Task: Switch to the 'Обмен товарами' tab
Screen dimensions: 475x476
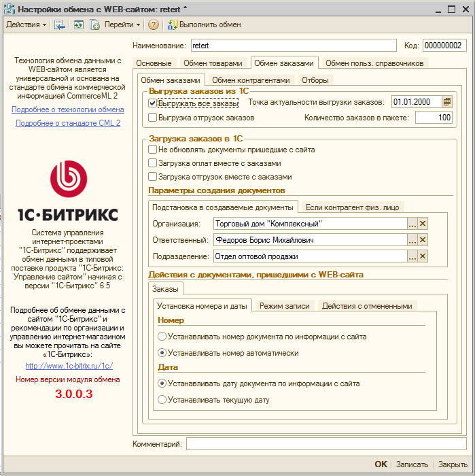Action: (213, 63)
